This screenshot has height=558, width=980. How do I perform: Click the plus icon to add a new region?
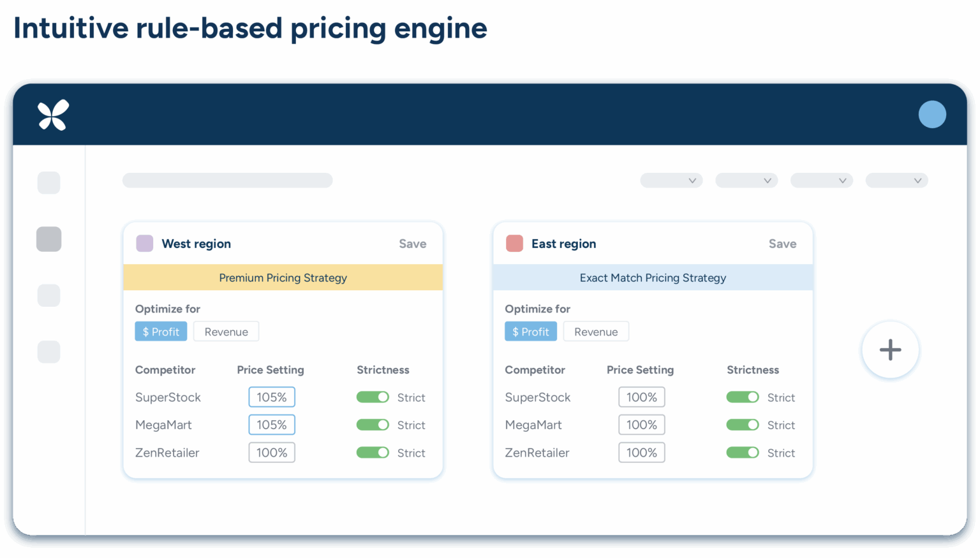(890, 349)
